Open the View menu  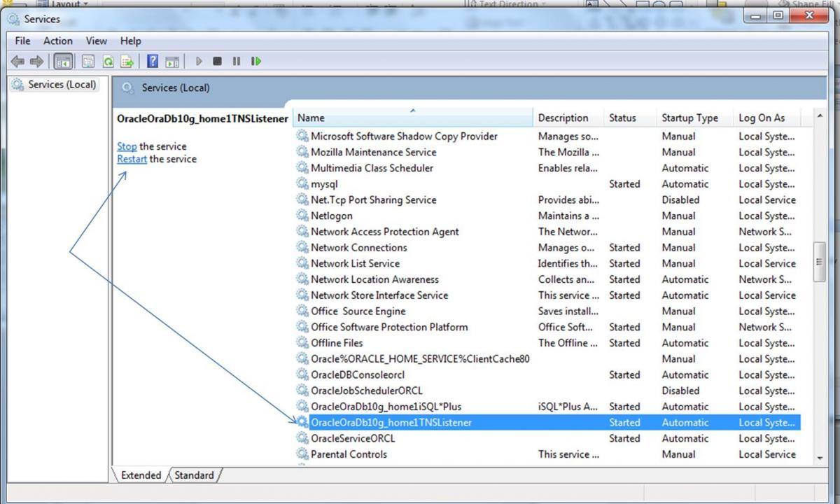[96, 41]
